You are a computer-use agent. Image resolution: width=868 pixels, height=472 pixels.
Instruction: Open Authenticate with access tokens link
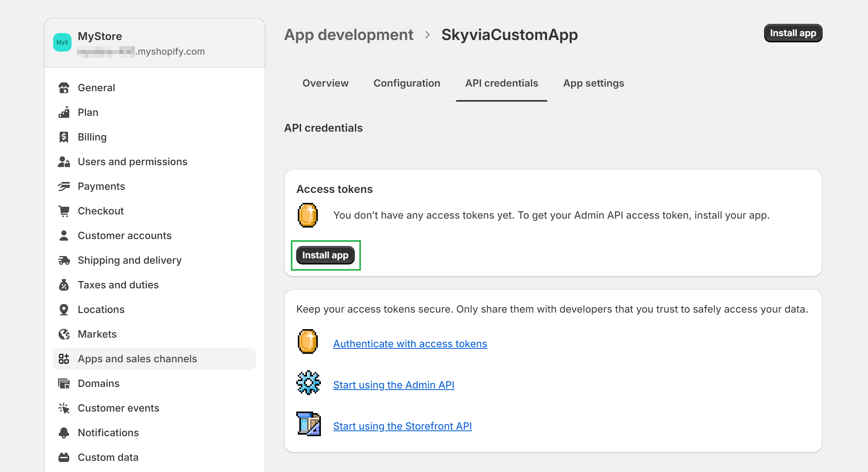pos(409,343)
